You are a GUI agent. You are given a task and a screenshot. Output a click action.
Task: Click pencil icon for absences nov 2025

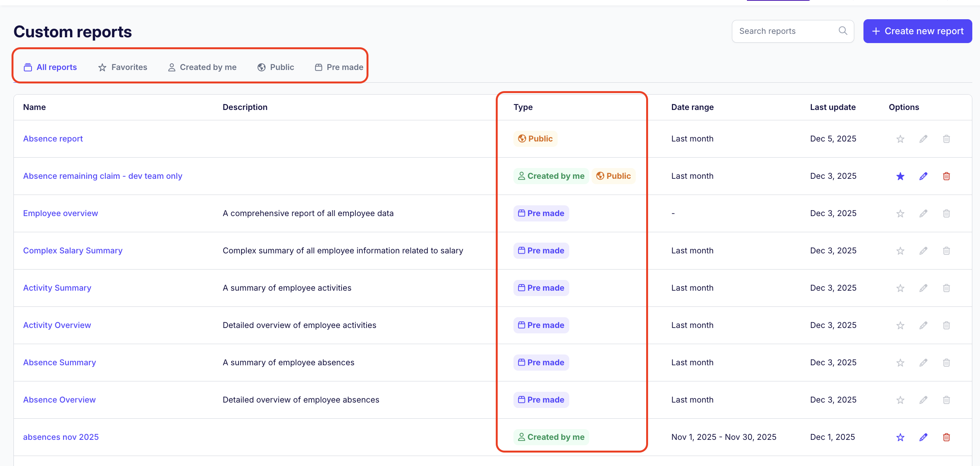pyautogui.click(x=923, y=437)
